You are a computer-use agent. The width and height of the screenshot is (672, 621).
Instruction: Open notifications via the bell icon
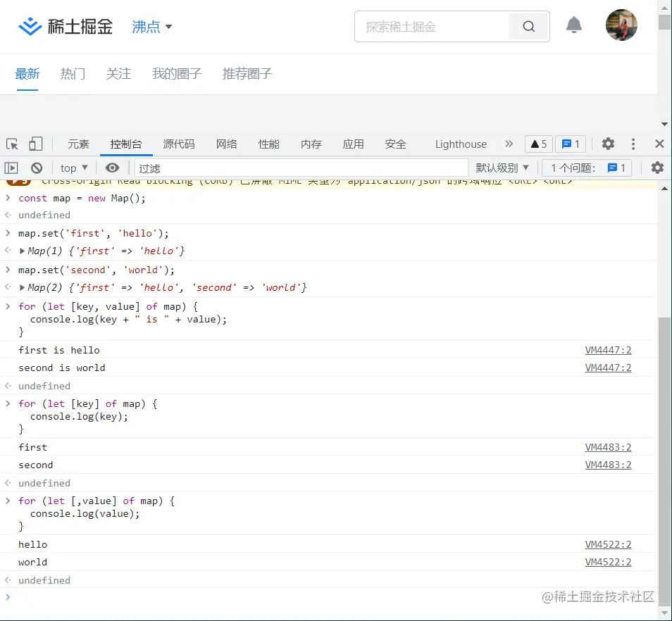tap(574, 25)
